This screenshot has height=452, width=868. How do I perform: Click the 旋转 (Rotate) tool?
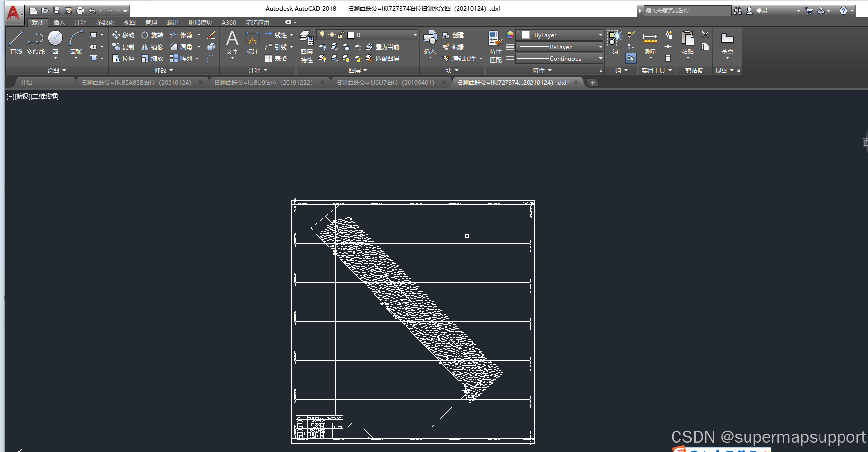pyautogui.click(x=152, y=35)
